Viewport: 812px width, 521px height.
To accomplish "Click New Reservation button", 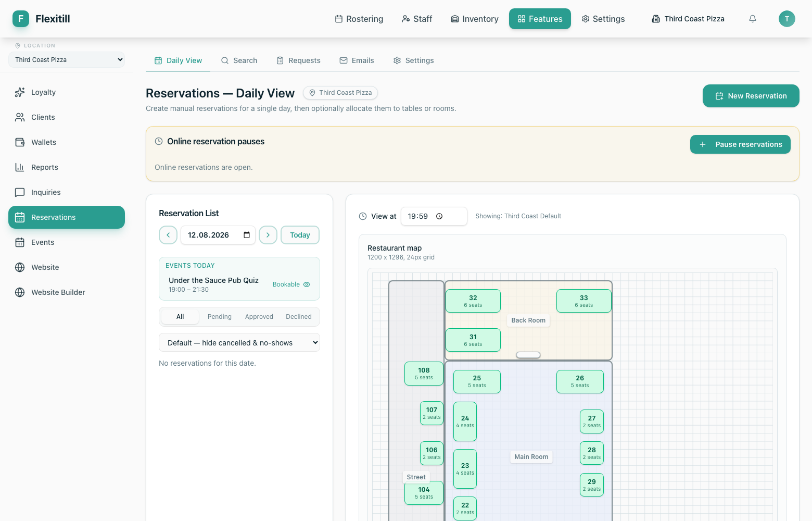I will tap(751, 96).
